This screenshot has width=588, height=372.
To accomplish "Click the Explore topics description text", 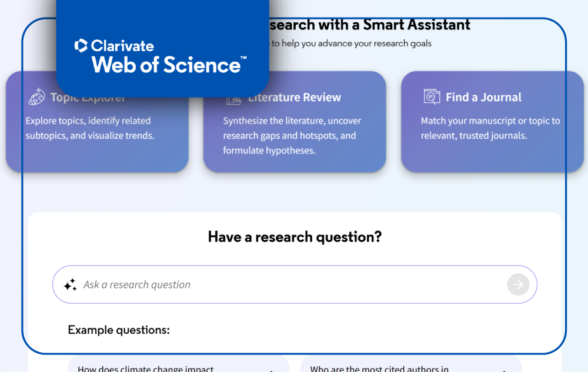I will (x=89, y=128).
